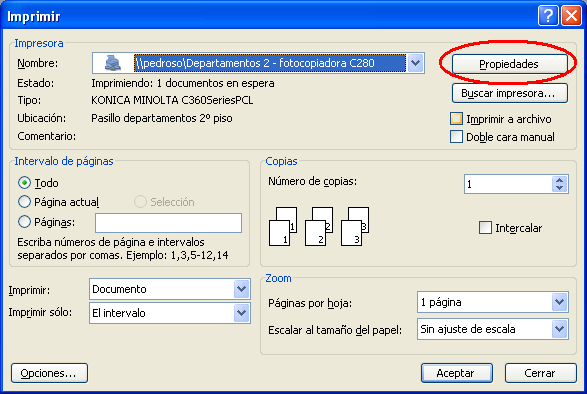This screenshot has height=394, width=587.
Task: Click the Cerrar button
Action: [540, 373]
